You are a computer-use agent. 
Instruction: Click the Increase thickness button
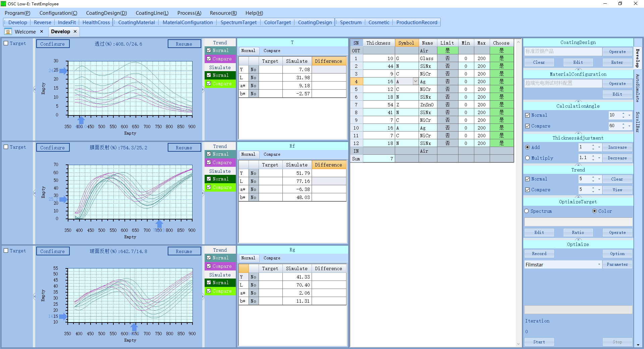coord(617,147)
